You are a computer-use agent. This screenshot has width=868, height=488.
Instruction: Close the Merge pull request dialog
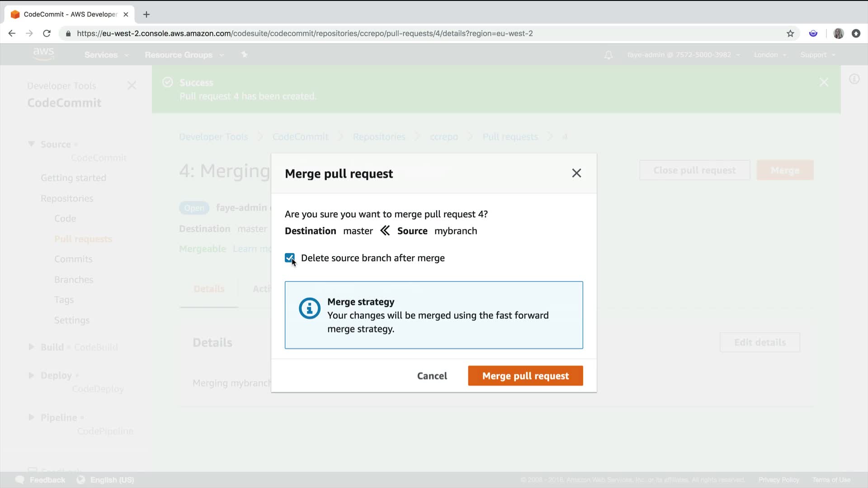pos(576,173)
